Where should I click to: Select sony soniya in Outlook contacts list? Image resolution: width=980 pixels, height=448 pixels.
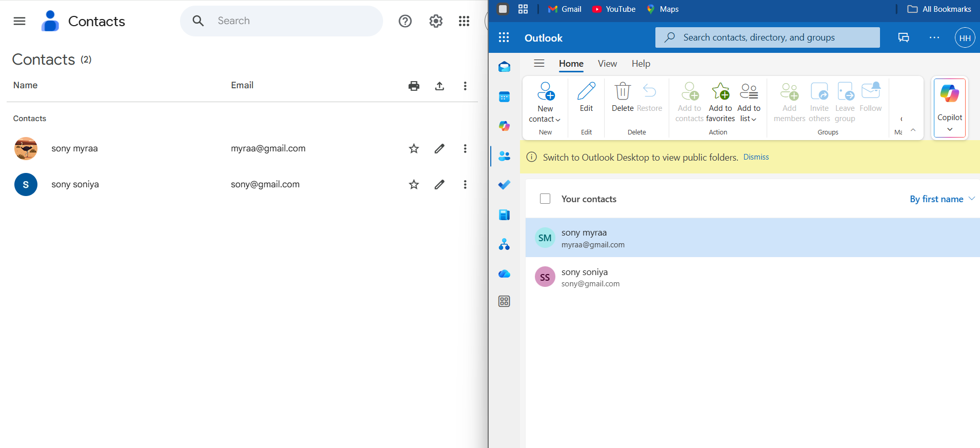pos(752,277)
